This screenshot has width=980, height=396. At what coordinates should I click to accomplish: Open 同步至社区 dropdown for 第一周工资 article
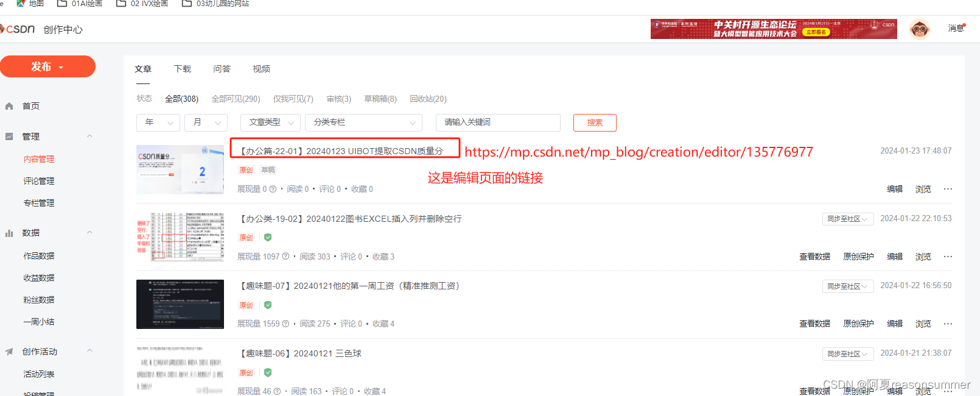tap(848, 286)
